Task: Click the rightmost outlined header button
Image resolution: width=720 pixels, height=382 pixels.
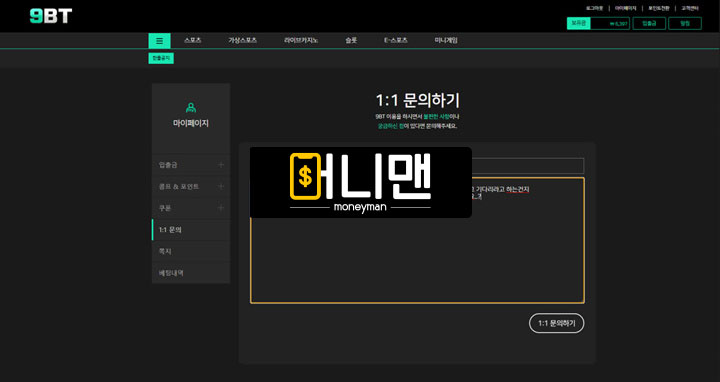Action: tap(685, 23)
